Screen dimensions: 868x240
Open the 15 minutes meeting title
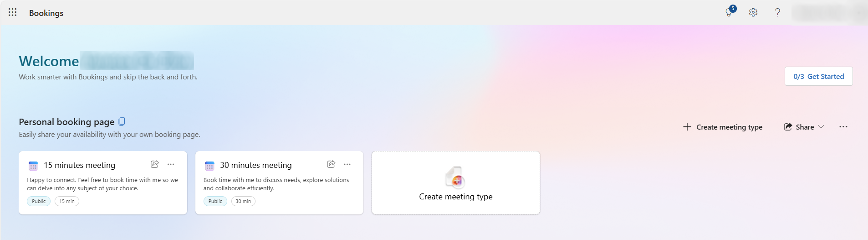[80, 165]
